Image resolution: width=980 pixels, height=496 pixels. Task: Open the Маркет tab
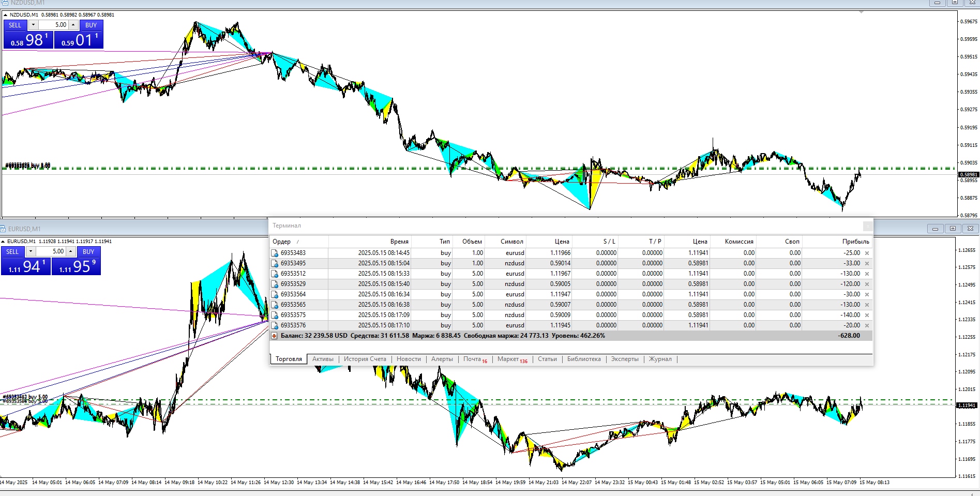click(512, 359)
